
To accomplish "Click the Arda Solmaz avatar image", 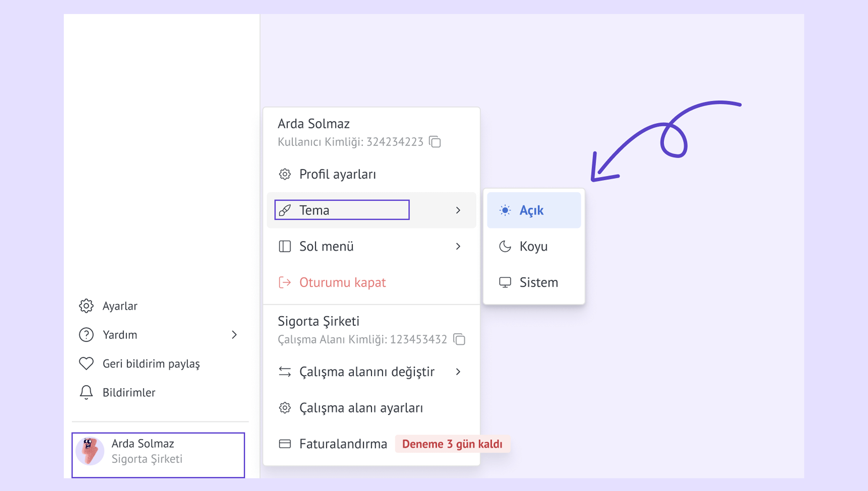I will coord(90,451).
